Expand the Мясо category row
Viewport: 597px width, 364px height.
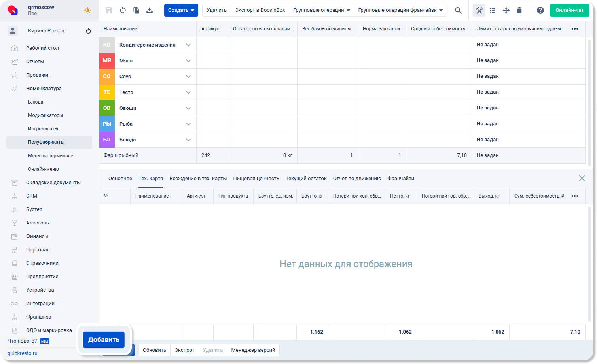188,61
